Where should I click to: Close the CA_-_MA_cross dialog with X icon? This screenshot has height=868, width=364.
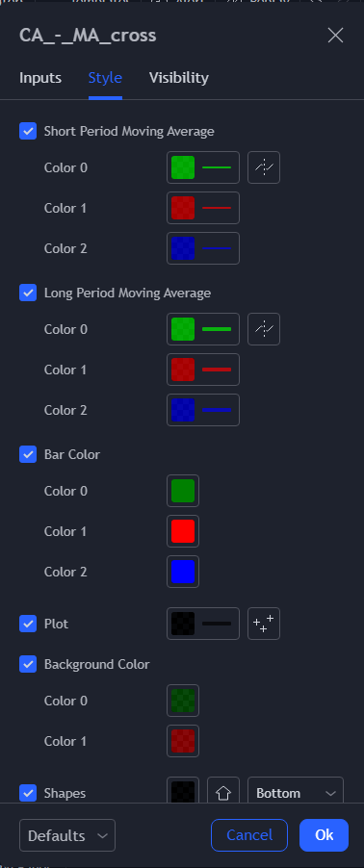335,36
